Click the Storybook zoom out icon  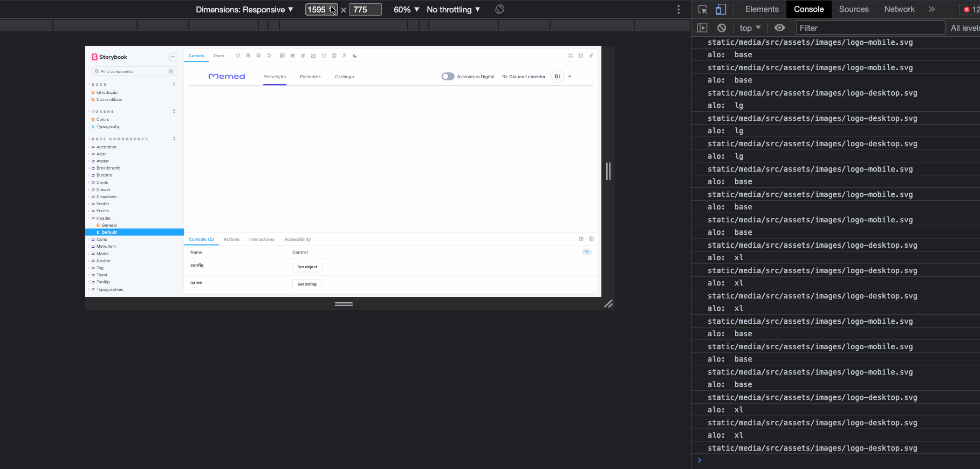point(259,56)
